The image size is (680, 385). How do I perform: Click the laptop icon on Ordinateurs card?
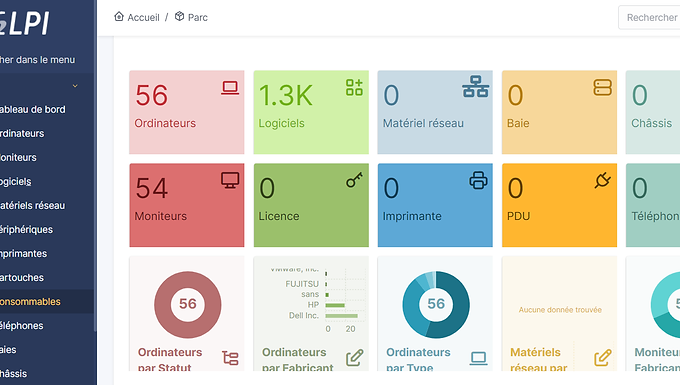(x=230, y=88)
